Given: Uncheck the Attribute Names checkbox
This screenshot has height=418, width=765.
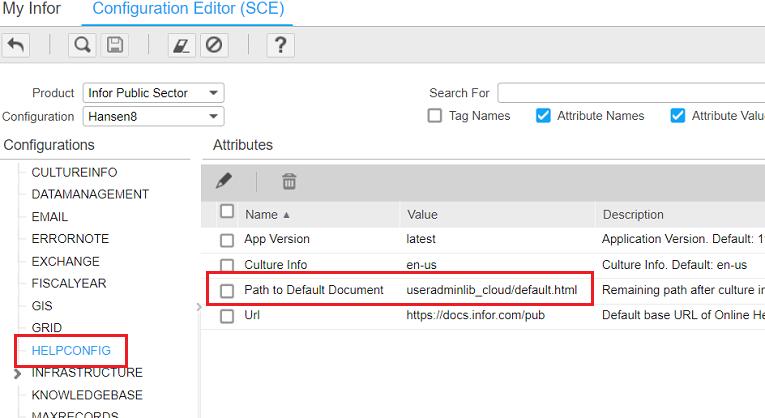Looking at the screenshot, I should pyautogui.click(x=543, y=116).
